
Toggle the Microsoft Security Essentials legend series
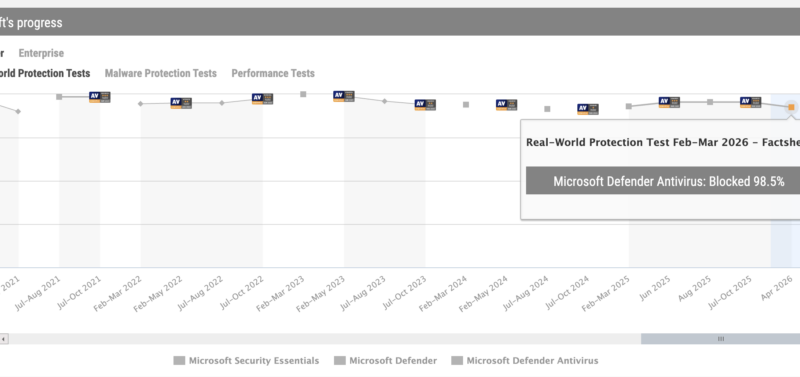[x=246, y=361]
